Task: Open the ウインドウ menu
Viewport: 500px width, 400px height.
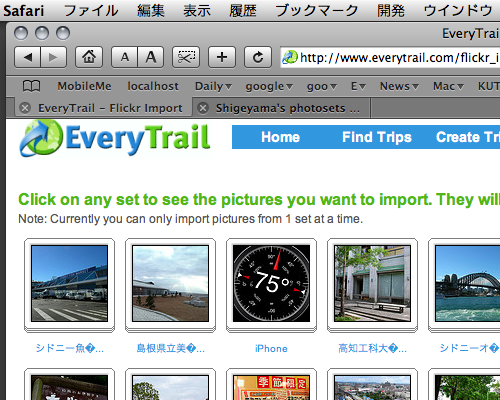Action: (x=458, y=11)
